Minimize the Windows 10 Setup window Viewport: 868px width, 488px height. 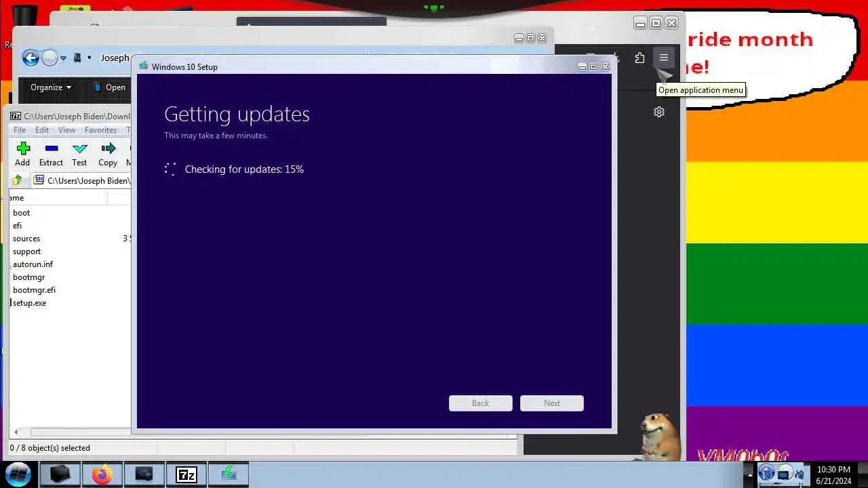pos(582,66)
